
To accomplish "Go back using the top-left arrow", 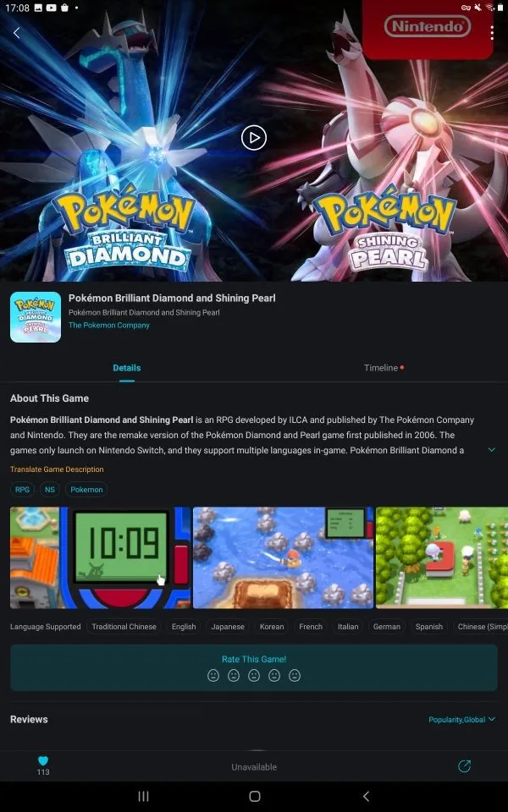I will [x=17, y=33].
